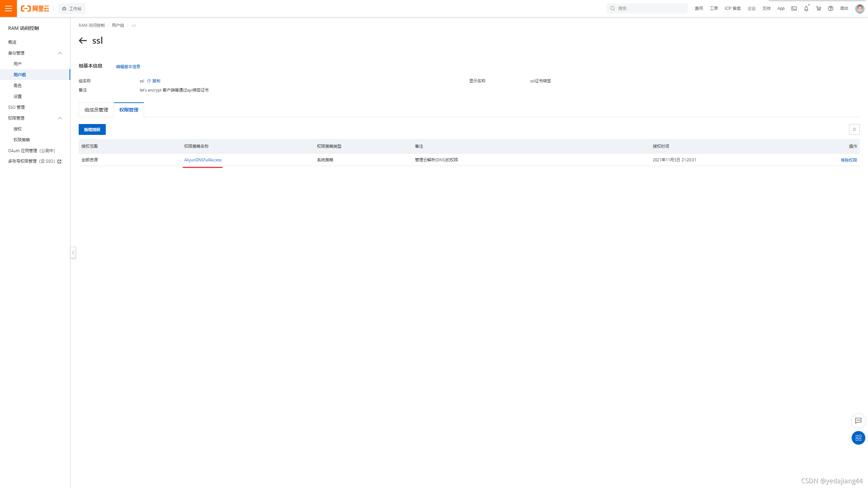Screen dimensions: 868x488
Task: Open the hamburger menu in top-left
Action: point(8,8)
